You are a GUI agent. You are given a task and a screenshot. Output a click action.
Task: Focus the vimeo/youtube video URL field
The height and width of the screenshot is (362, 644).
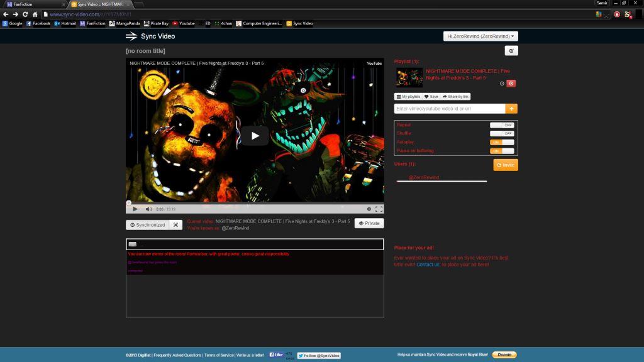coord(450,109)
